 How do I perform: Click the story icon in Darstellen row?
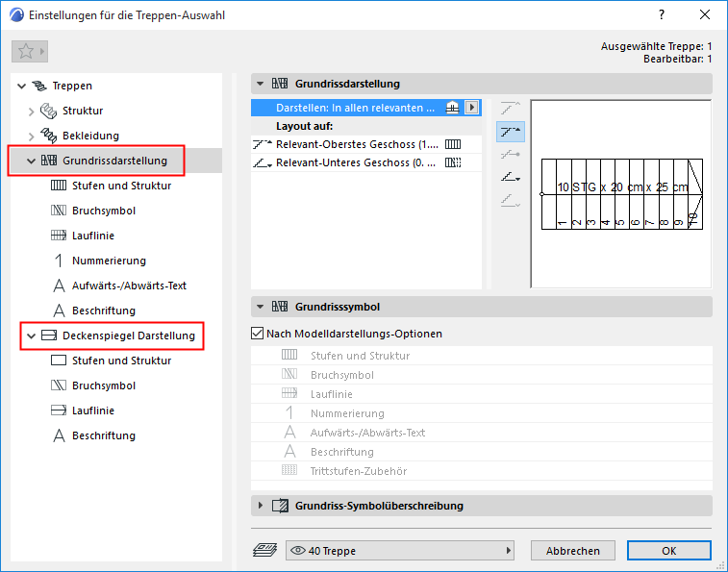pos(452,108)
